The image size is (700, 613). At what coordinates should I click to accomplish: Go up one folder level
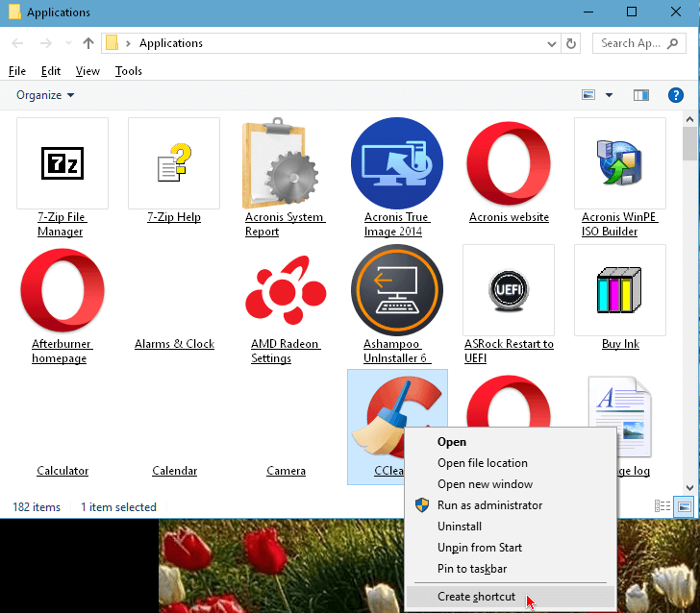(x=88, y=43)
